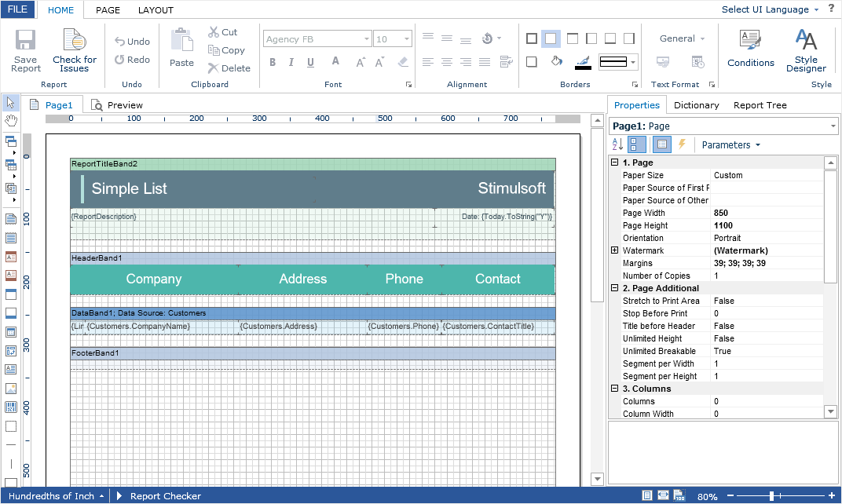The image size is (842, 504).
Task: Apply all borders to component
Action: click(x=532, y=38)
